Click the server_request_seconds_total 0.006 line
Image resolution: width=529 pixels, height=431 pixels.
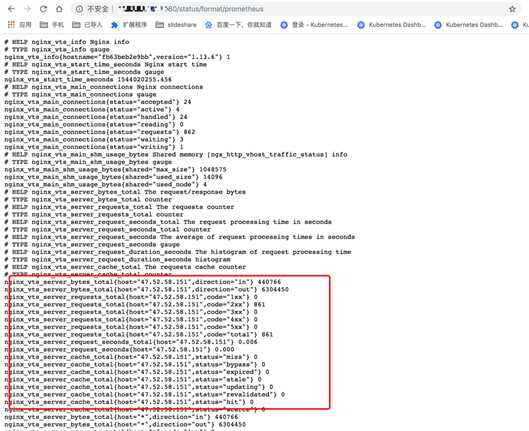pos(131,342)
